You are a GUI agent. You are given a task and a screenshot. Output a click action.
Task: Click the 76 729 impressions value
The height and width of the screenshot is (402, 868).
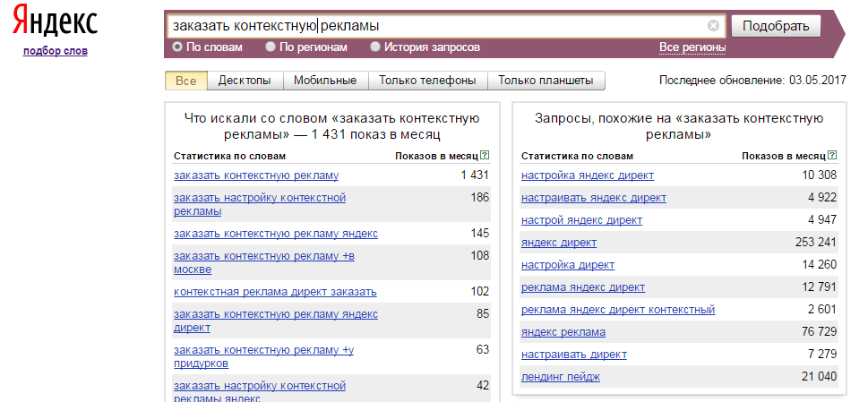coord(820,332)
